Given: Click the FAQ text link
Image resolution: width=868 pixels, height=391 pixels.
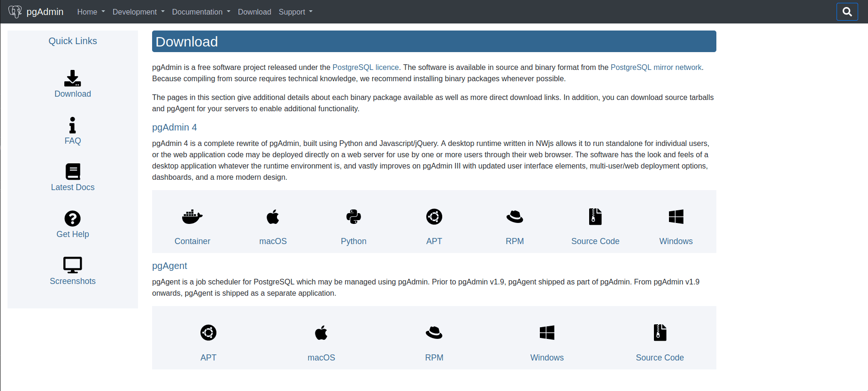Looking at the screenshot, I should [x=73, y=141].
